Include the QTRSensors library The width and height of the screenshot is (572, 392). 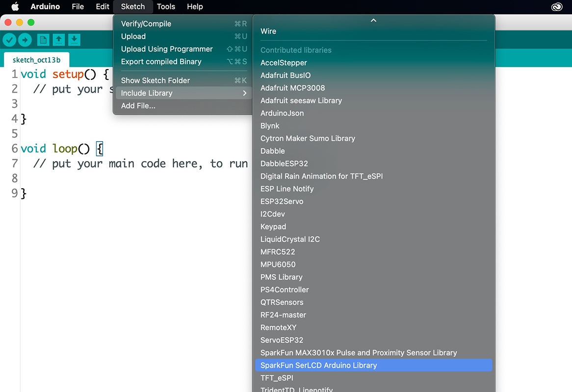tap(373, 302)
